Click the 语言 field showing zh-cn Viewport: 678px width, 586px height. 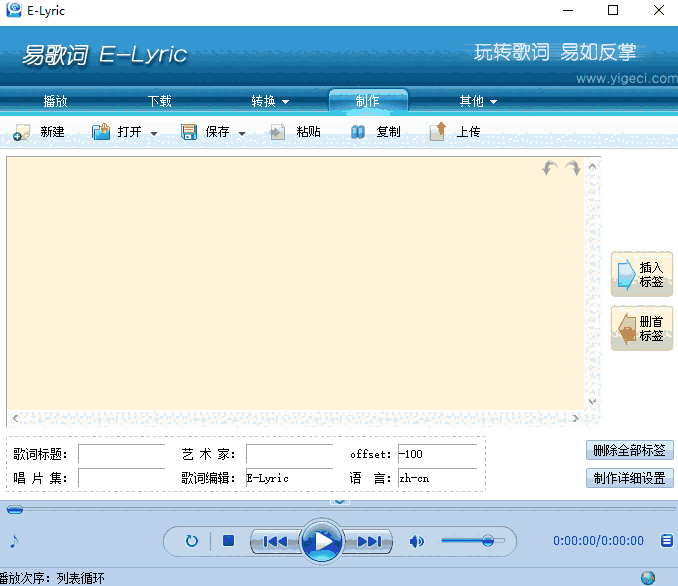[438, 478]
